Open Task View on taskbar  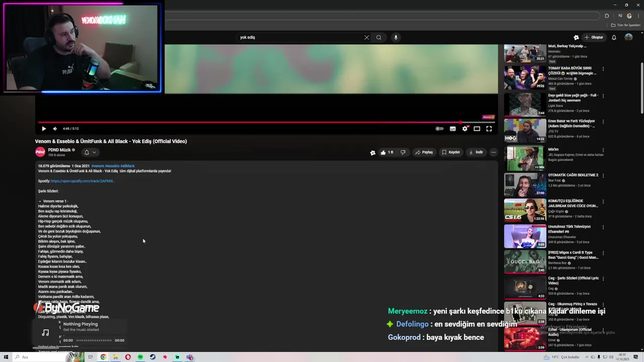[91, 357]
